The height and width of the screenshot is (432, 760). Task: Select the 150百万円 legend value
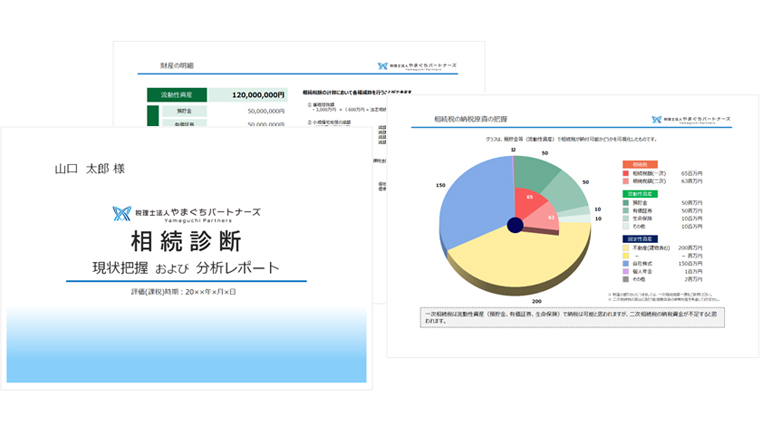coord(690,263)
